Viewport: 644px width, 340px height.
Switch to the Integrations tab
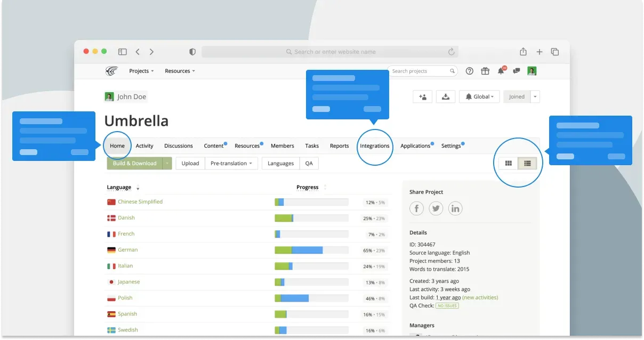[374, 145]
